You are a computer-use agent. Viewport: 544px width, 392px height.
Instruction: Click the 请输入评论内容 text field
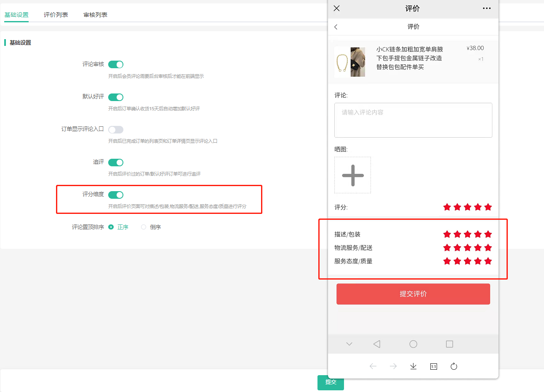tap(413, 120)
